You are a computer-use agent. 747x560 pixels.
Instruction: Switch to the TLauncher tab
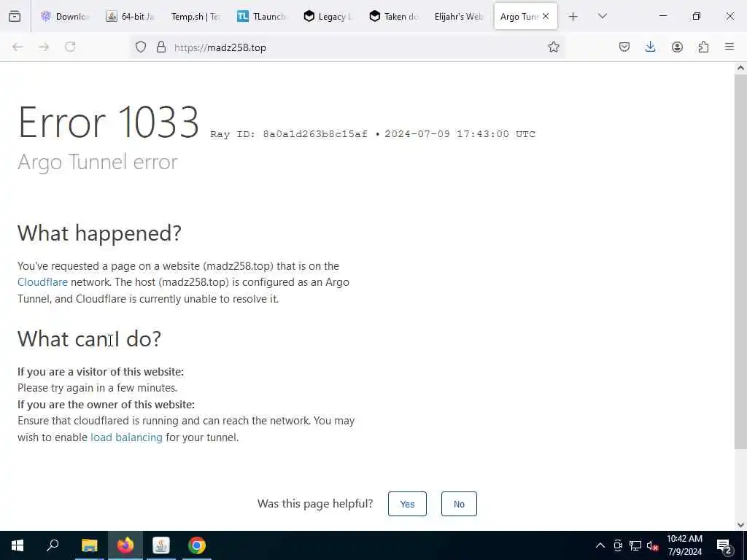pyautogui.click(x=262, y=17)
